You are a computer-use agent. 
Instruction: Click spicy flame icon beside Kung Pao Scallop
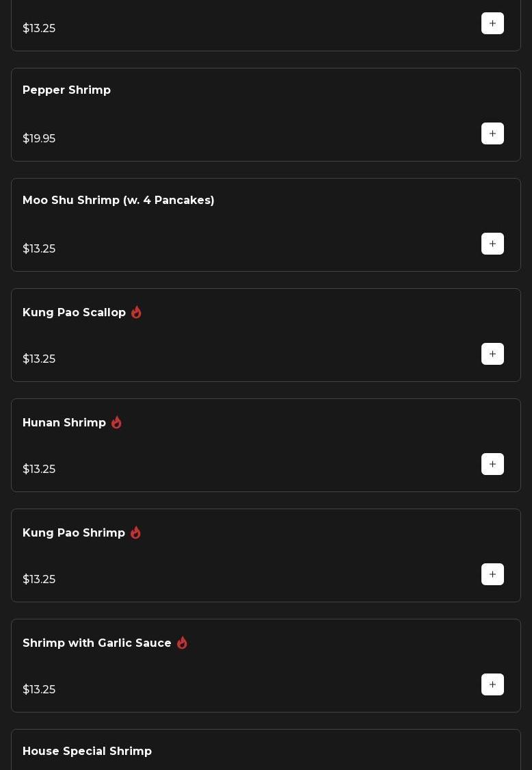(x=136, y=312)
